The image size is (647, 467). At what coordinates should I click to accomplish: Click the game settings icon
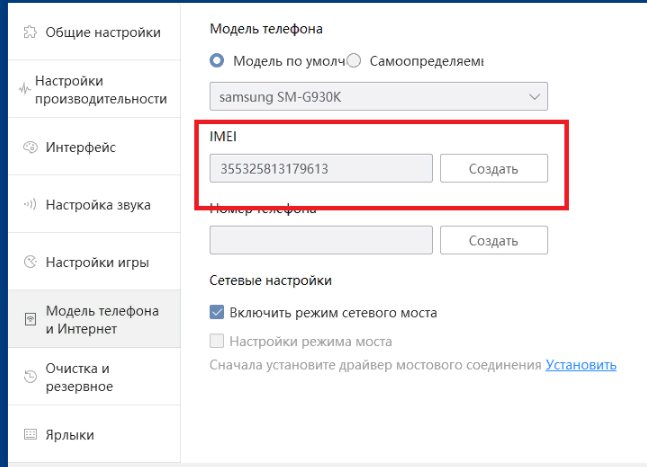[29, 262]
